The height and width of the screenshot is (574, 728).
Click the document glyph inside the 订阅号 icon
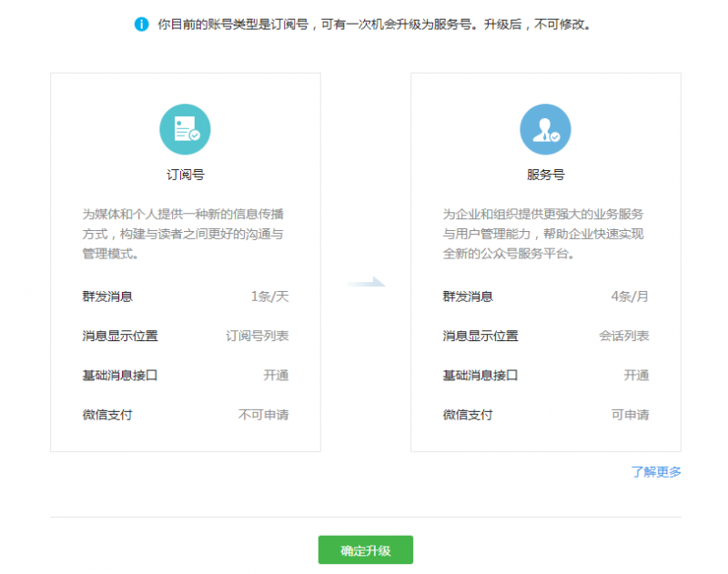click(x=182, y=126)
